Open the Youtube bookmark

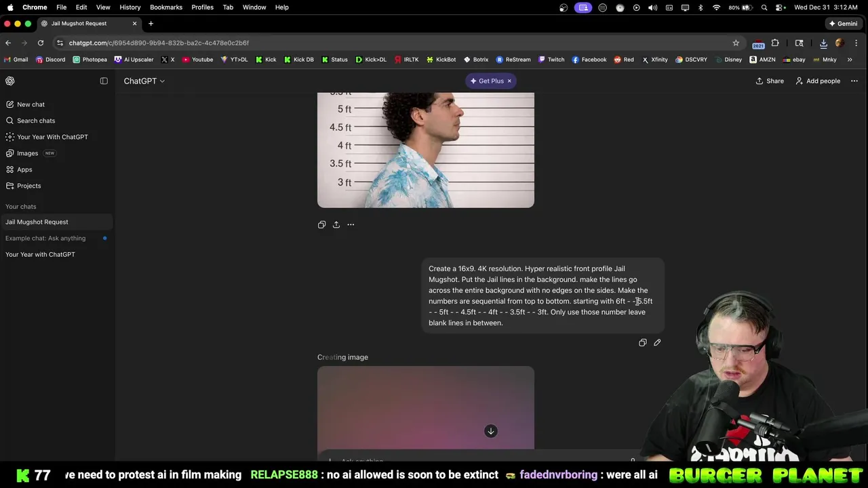(197, 60)
